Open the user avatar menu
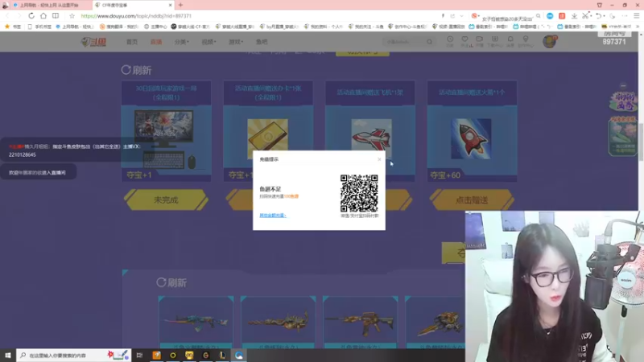 click(x=550, y=42)
